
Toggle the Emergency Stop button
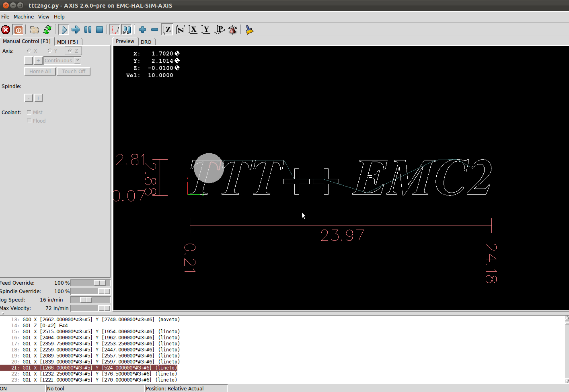tap(6, 30)
